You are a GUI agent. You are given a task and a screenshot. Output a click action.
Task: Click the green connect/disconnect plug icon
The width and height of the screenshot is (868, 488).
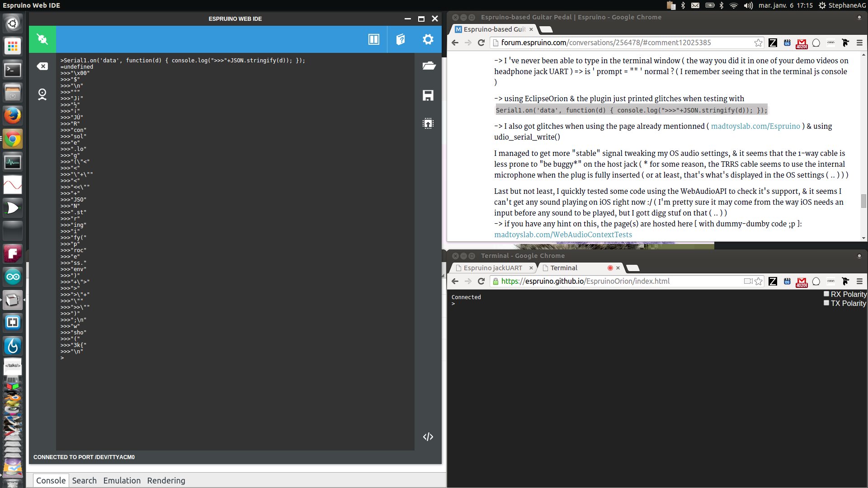click(42, 39)
